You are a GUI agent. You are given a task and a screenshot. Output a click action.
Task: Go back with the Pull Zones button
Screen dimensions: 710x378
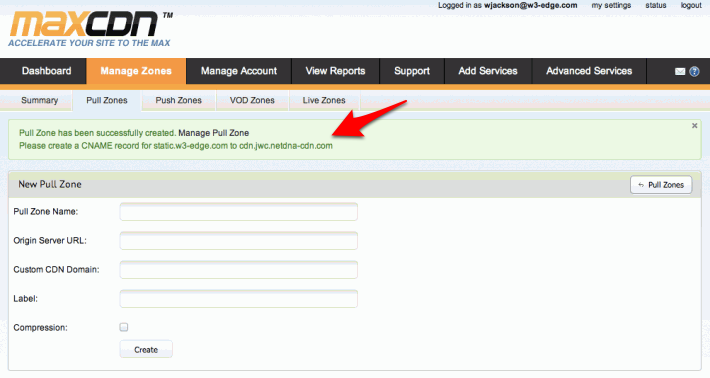pos(661,185)
